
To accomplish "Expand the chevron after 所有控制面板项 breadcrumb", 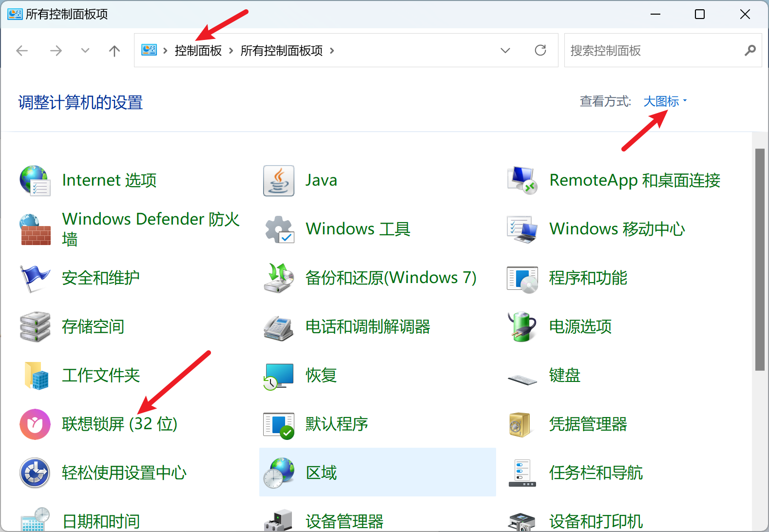I will (332, 51).
